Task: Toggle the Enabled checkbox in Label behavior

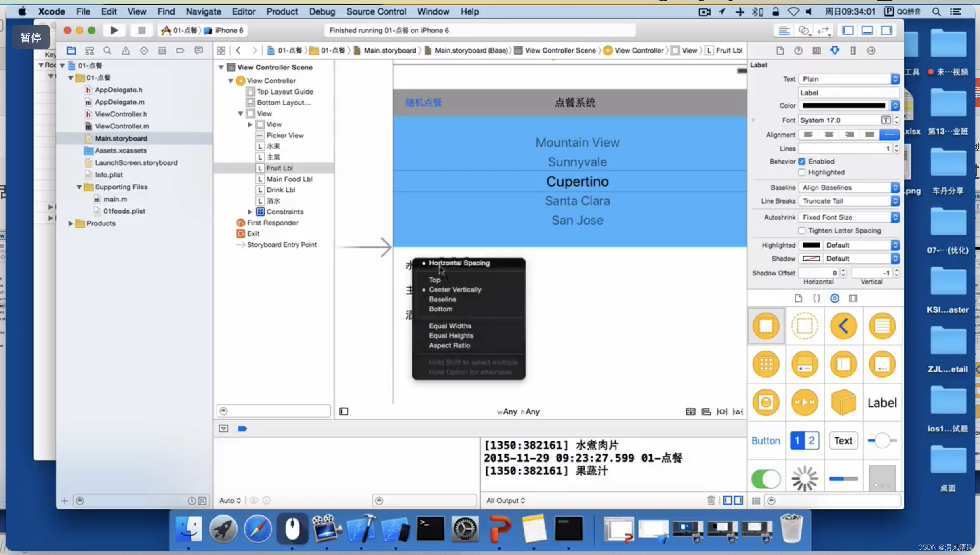Action: point(802,162)
